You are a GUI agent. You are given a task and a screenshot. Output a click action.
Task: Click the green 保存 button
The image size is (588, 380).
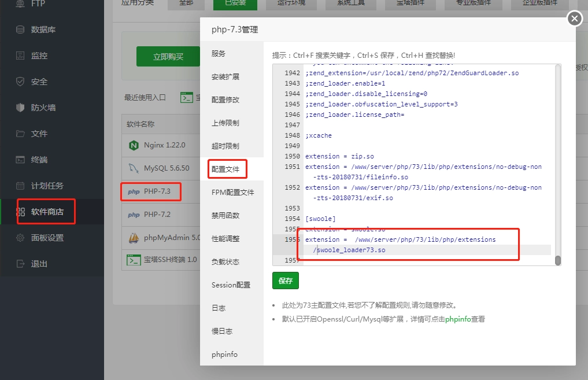pyautogui.click(x=286, y=281)
